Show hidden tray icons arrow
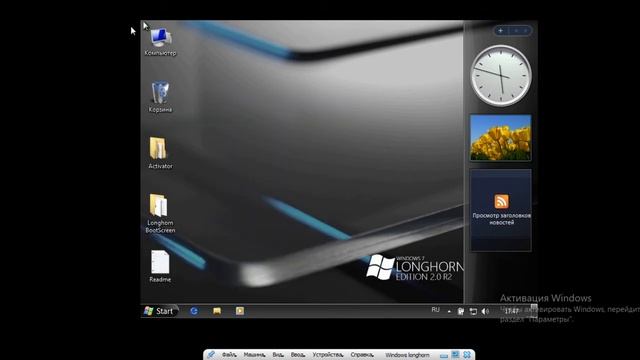 pos(449,311)
